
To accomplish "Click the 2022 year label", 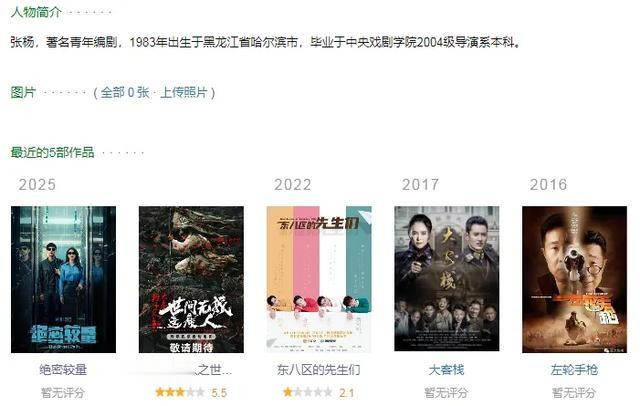I will (x=293, y=184).
